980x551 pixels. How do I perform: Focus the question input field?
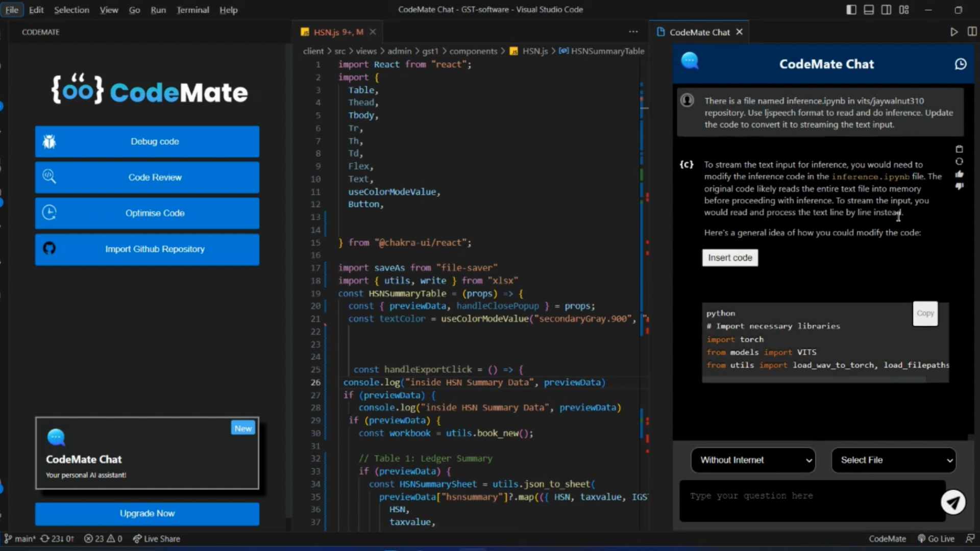click(813, 500)
